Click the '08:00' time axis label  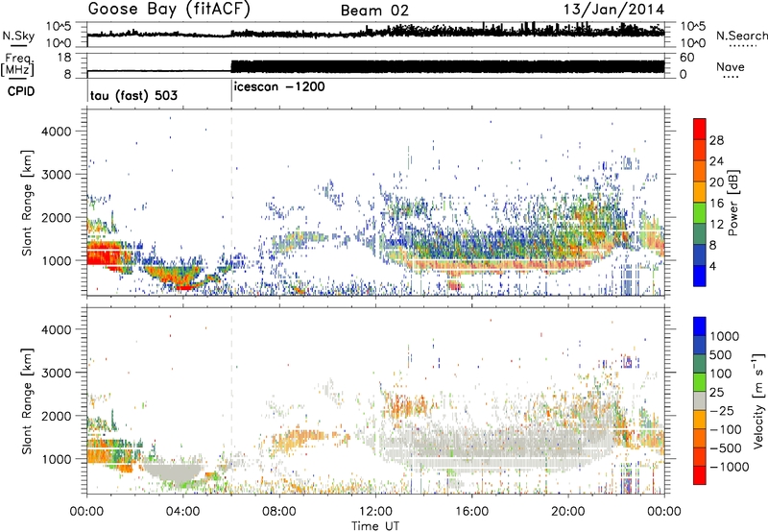(279, 512)
